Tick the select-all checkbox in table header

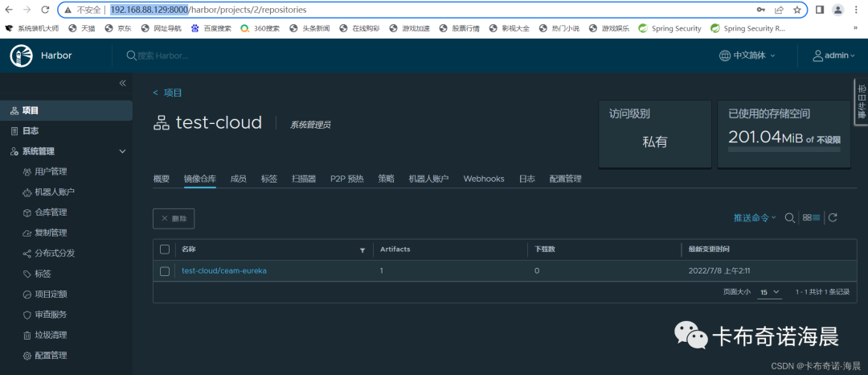[x=165, y=249]
